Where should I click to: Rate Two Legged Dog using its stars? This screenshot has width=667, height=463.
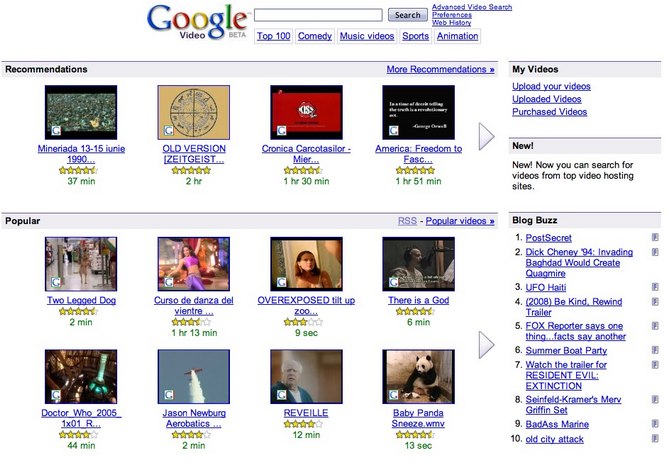[x=78, y=312]
